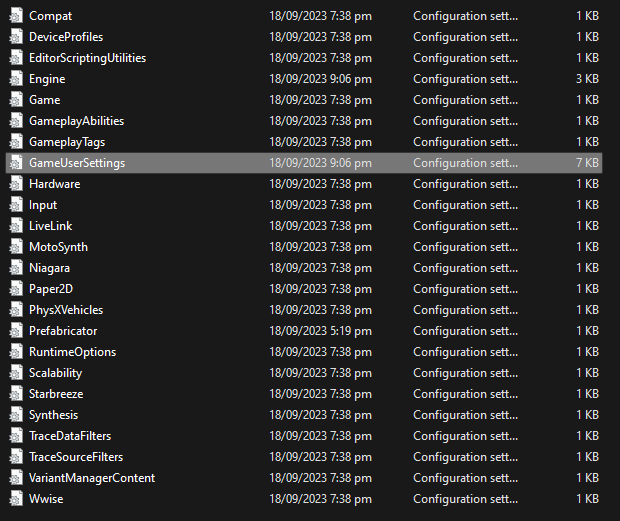This screenshot has width=620, height=521.
Task: Click the date modified on Niagara row
Action: pos(320,268)
